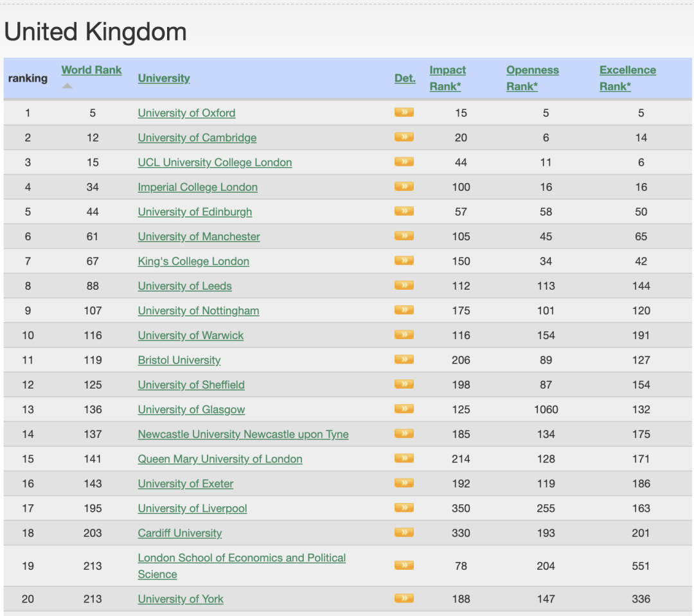Open the University of Leeds link
The height and width of the screenshot is (616, 694).
184,286
